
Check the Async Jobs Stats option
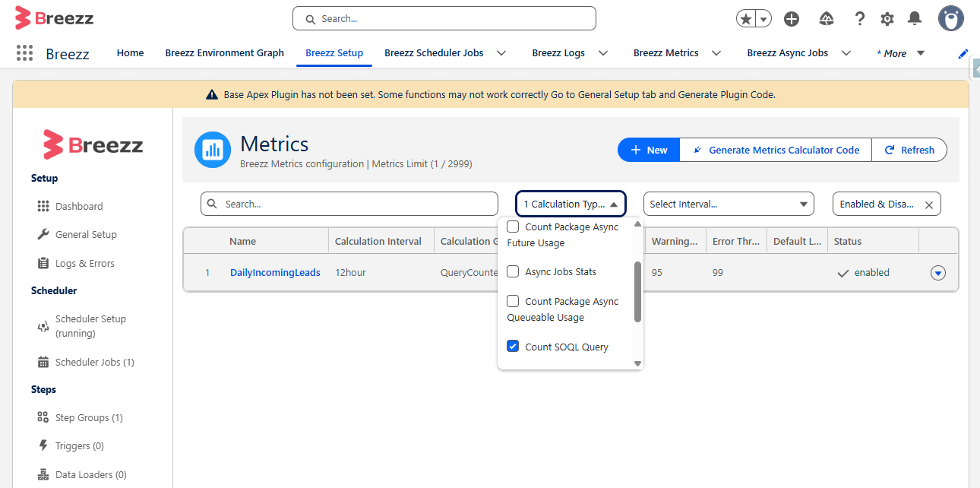pyautogui.click(x=513, y=271)
